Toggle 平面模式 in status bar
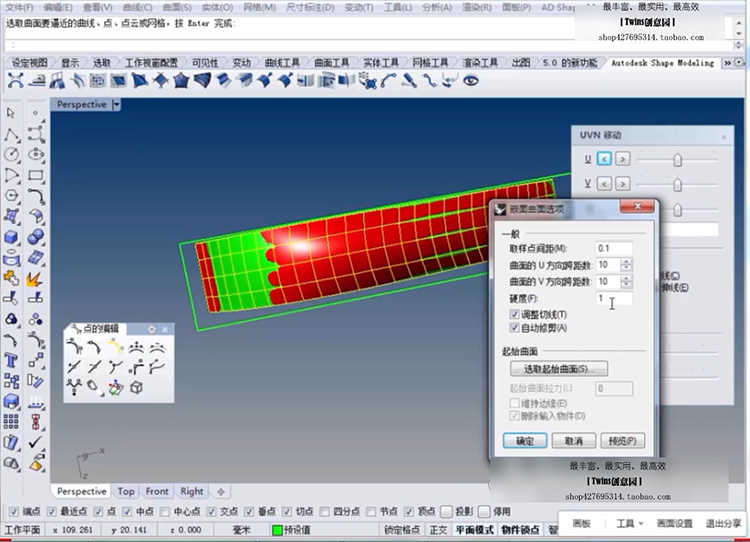The width and height of the screenshot is (750, 542). pos(474,530)
